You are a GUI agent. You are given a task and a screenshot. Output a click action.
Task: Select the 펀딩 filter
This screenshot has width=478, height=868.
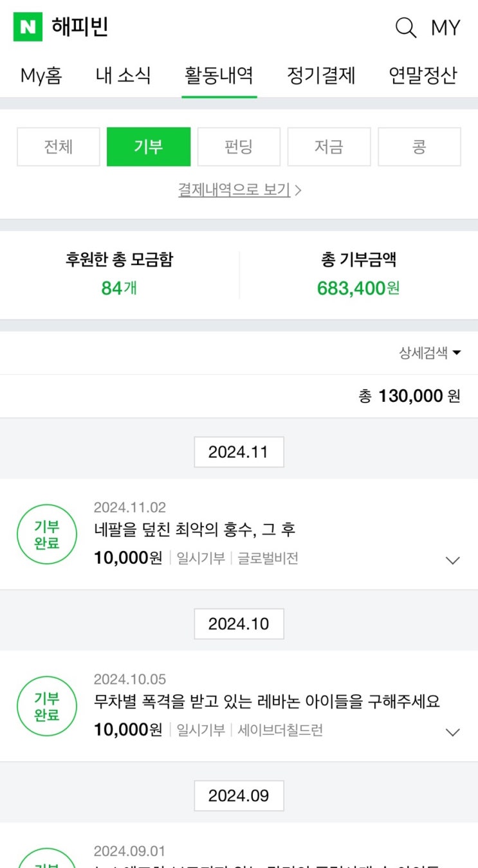coord(239,147)
